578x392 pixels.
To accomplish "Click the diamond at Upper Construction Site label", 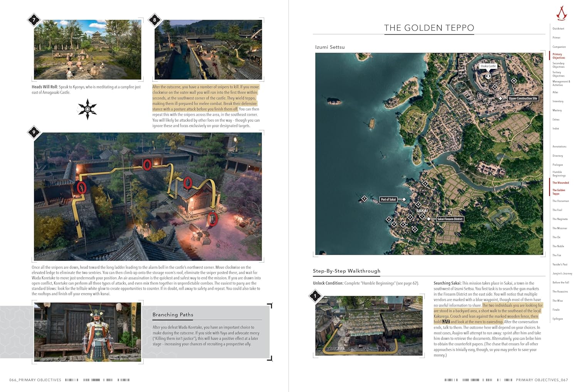I will coord(501,99).
